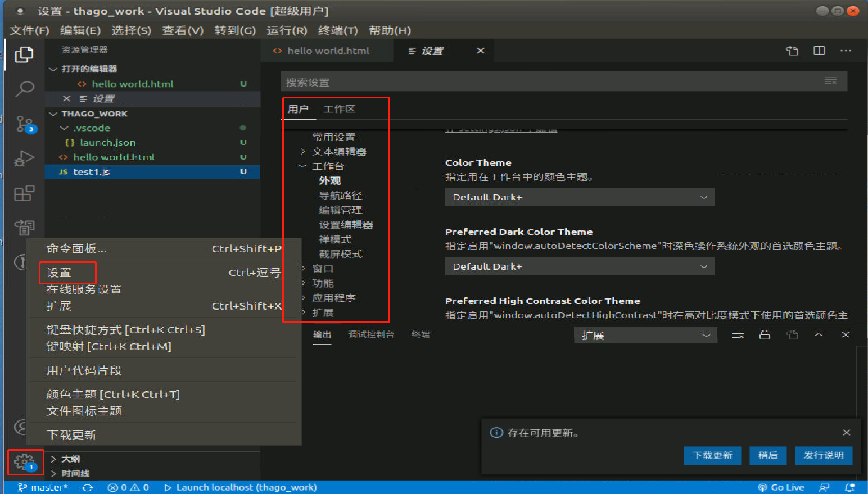This screenshot has height=494, width=868.
Task: Open the 编辑(E) menu
Action: coord(80,30)
